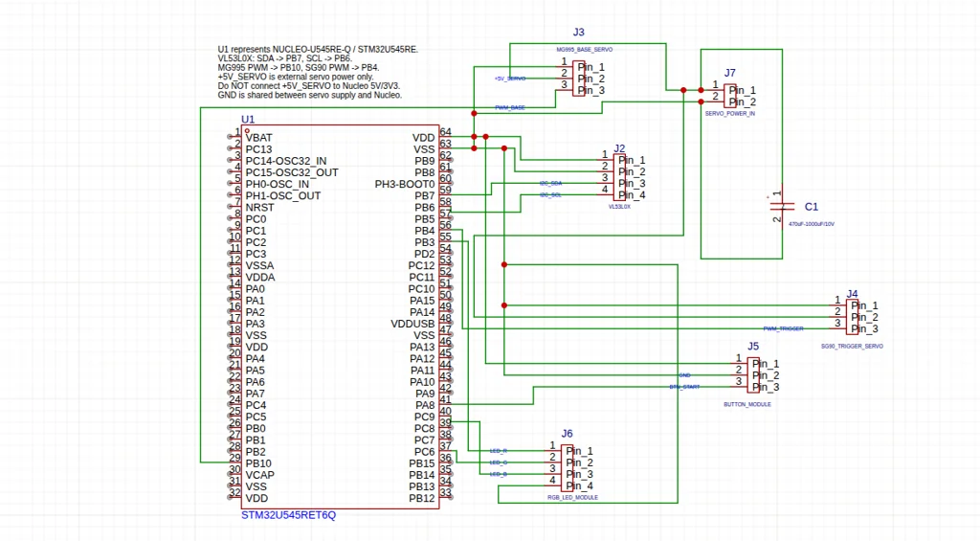Select the note line starting 'VL53L0X: SDA -> PB7'
The width and height of the screenshot is (980, 541).
pos(285,58)
